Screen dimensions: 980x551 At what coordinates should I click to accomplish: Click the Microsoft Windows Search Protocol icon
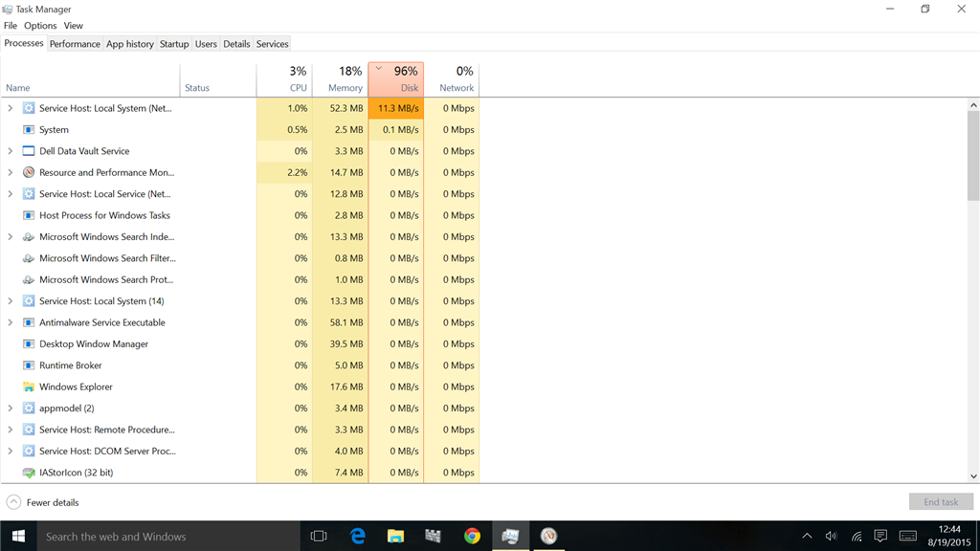pyautogui.click(x=29, y=280)
